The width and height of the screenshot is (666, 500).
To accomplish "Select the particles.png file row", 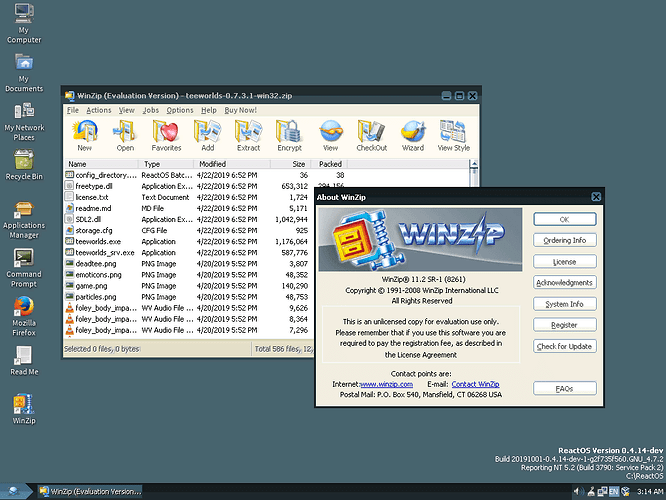I will click(x=189, y=297).
